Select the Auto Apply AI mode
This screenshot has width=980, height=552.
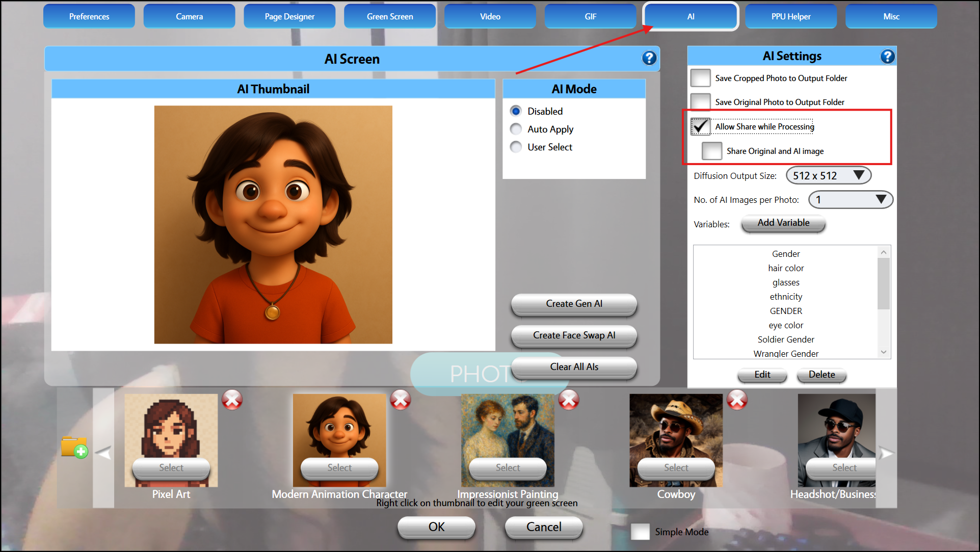516,129
